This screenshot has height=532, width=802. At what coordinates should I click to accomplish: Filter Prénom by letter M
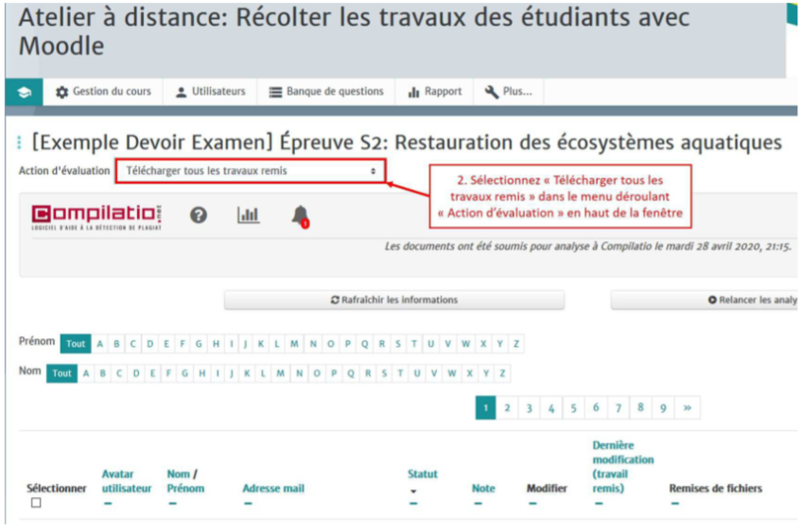(x=295, y=344)
